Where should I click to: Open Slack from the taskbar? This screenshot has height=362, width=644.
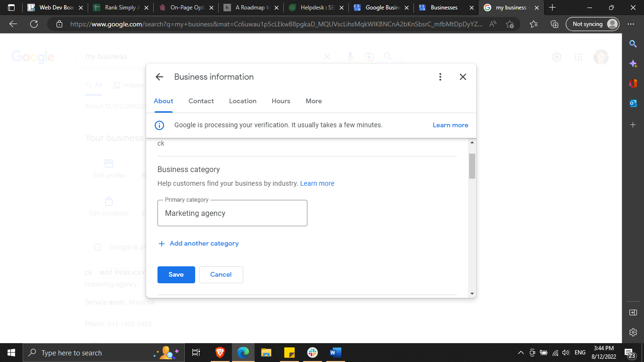click(312, 353)
